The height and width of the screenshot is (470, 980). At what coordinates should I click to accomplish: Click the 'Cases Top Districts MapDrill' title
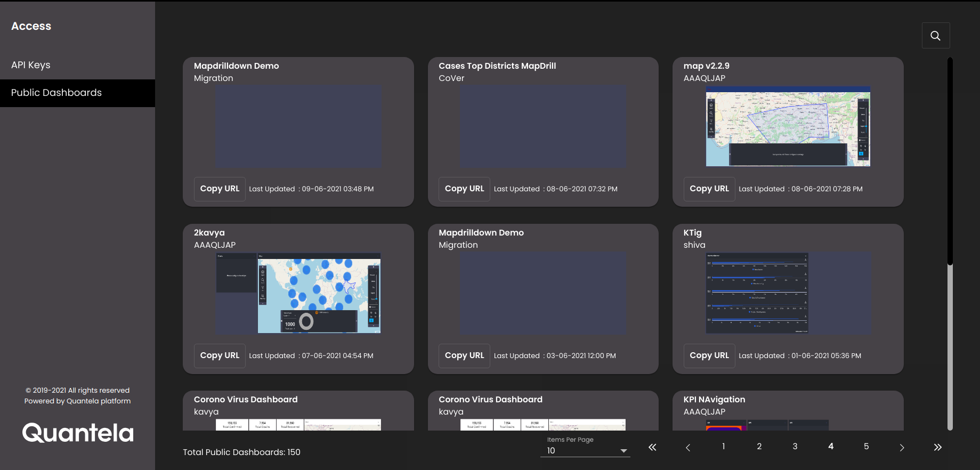[497, 66]
